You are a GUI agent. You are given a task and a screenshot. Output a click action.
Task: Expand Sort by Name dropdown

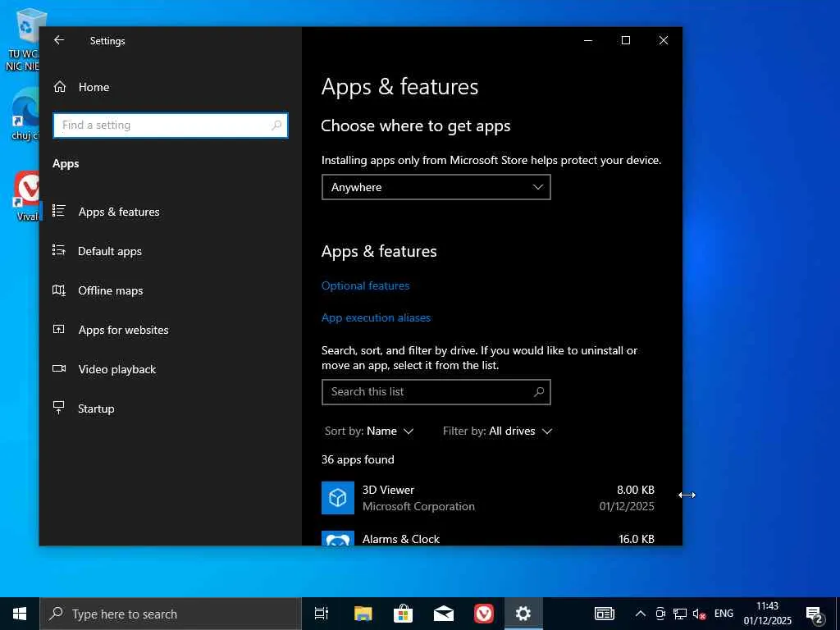coord(369,431)
